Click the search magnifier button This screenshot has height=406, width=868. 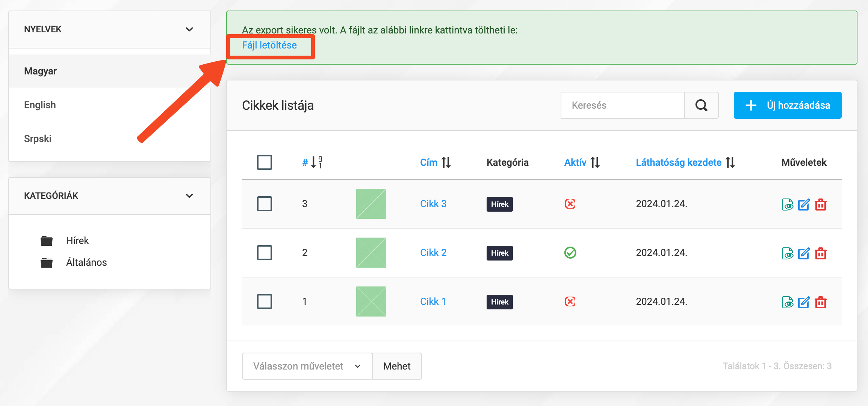pyautogui.click(x=701, y=105)
